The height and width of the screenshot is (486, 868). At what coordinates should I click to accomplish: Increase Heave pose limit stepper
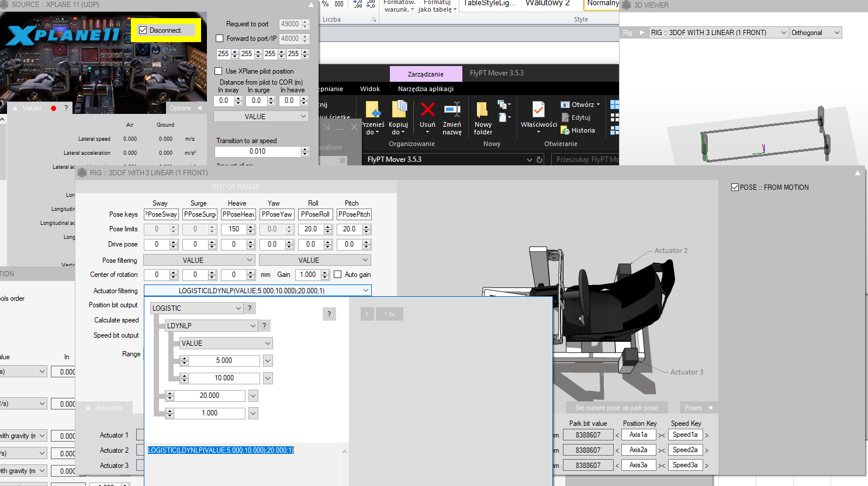tap(251, 227)
